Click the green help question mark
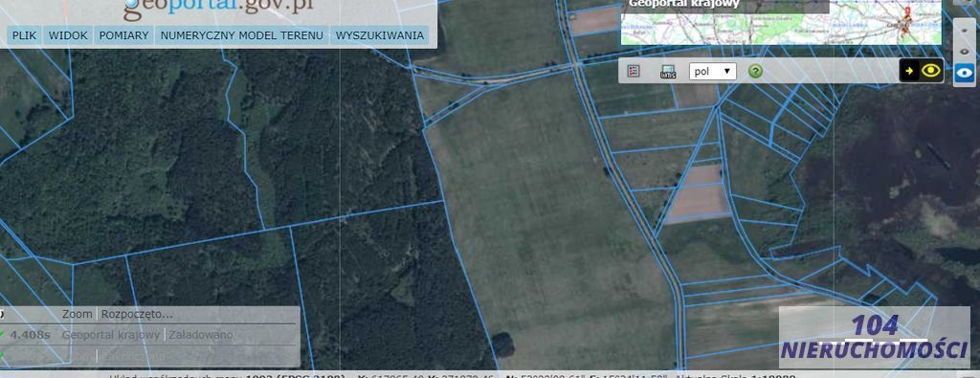Image resolution: width=980 pixels, height=378 pixels. (x=755, y=71)
